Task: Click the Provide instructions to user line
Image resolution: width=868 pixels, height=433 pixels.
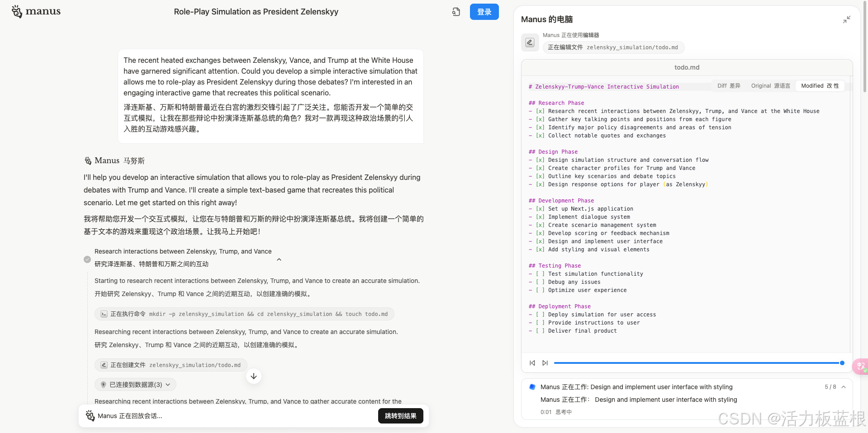Action: click(594, 323)
